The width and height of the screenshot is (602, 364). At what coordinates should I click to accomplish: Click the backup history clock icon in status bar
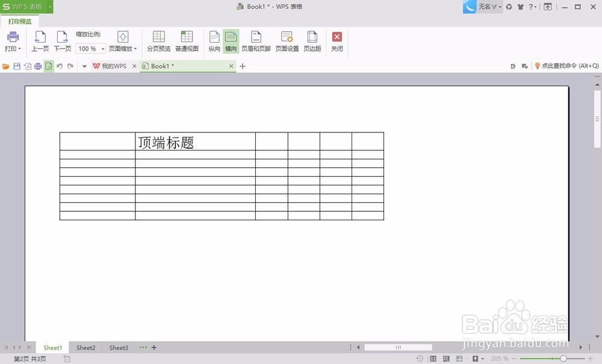pos(420,359)
